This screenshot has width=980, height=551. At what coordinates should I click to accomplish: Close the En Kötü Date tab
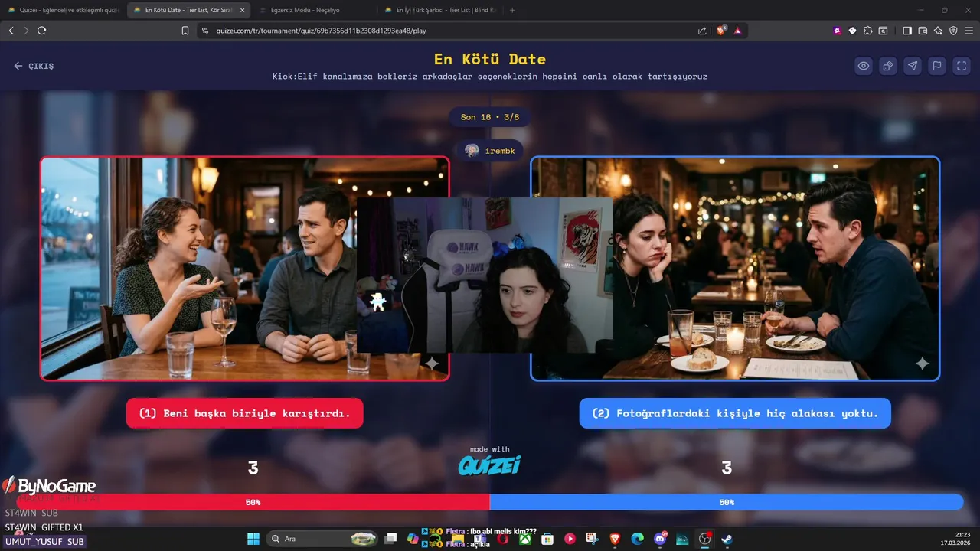[x=243, y=10]
